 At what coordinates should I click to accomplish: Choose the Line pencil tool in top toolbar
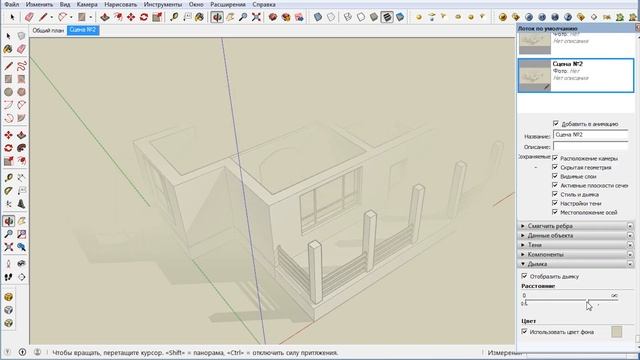pos(43,17)
